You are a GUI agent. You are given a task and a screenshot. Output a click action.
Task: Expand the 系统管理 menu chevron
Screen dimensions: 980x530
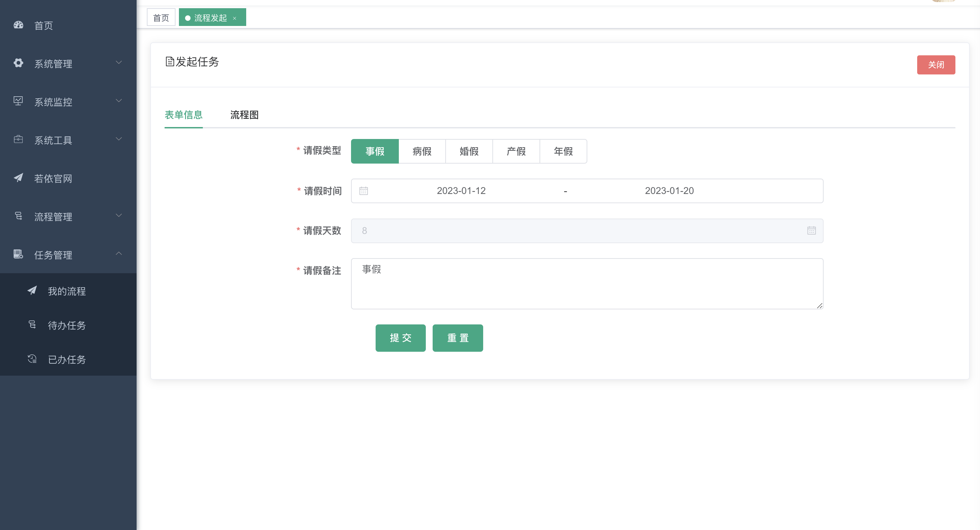119,63
